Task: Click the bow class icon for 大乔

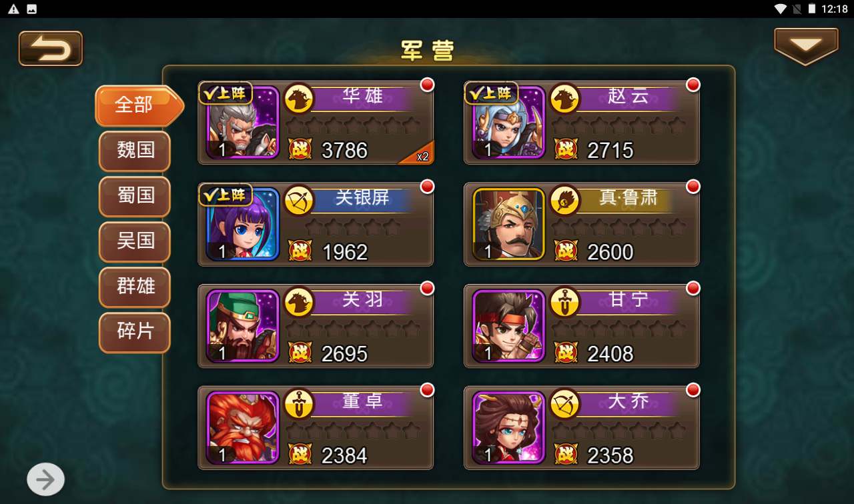Action: [x=564, y=404]
